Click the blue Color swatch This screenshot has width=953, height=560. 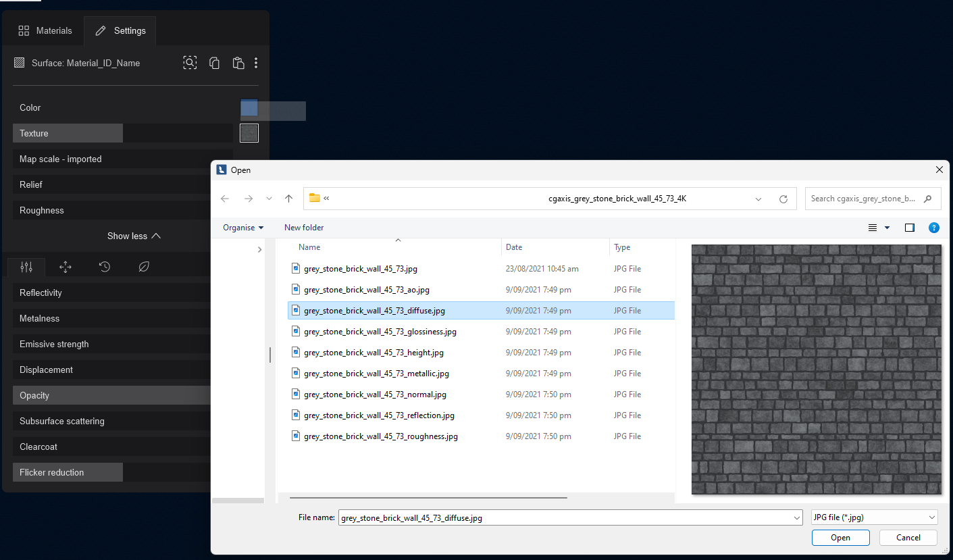point(249,107)
